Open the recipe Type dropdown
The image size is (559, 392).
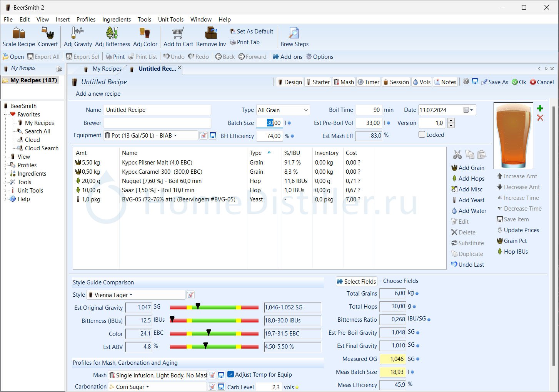click(283, 110)
